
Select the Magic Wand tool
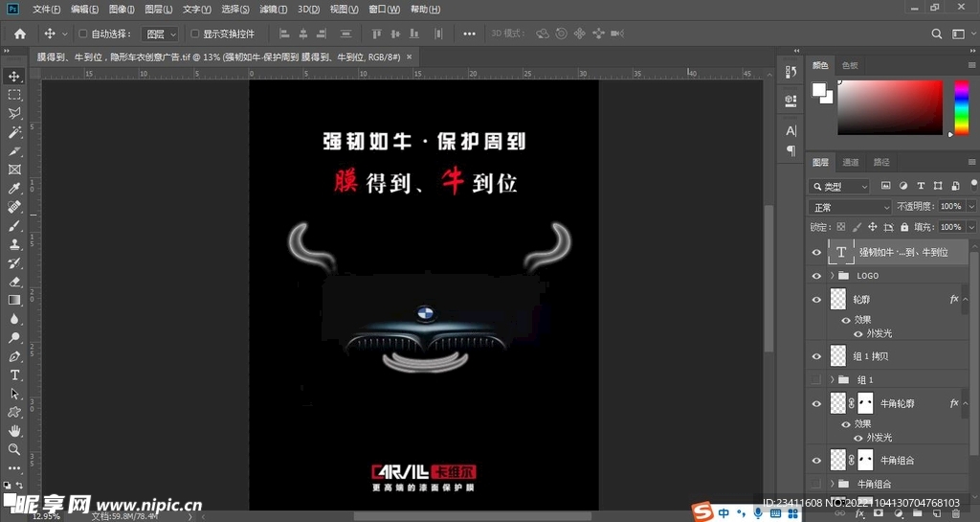tap(13, 132)
